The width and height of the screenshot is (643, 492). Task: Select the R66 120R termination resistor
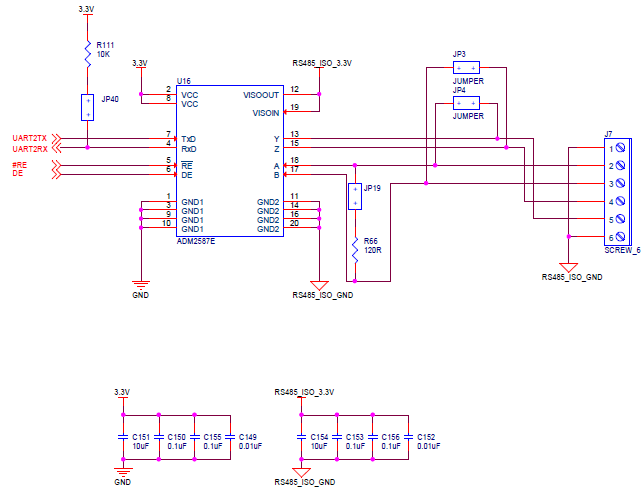355,250
